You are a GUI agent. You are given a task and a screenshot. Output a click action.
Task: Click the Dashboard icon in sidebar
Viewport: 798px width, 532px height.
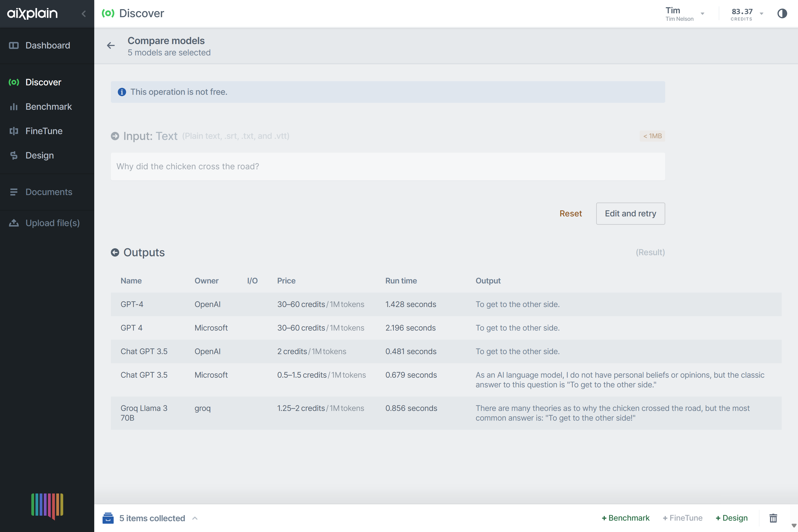14,45
